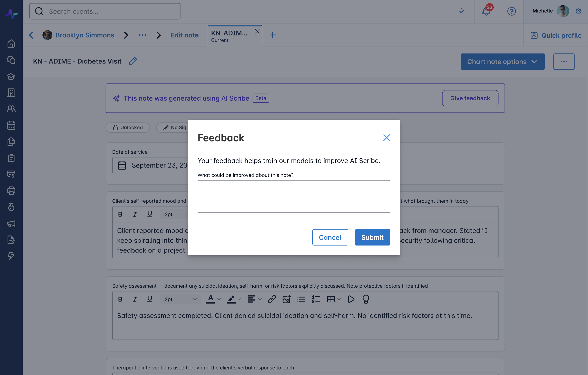Open the text color picker arrow

click(x=219, y=299)
